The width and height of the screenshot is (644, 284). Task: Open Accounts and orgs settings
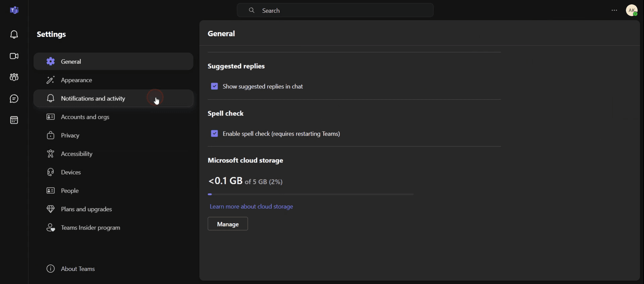113,117
